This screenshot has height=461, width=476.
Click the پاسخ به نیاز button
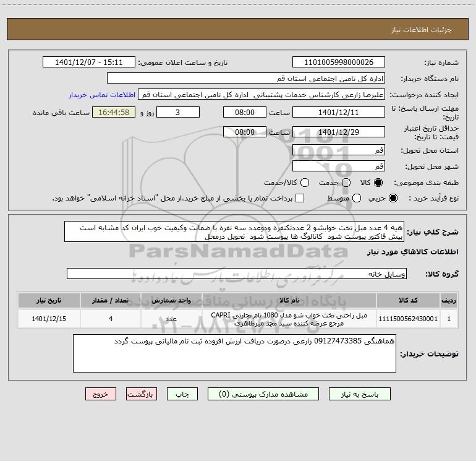pyautogui.click(x=359, y=394)
